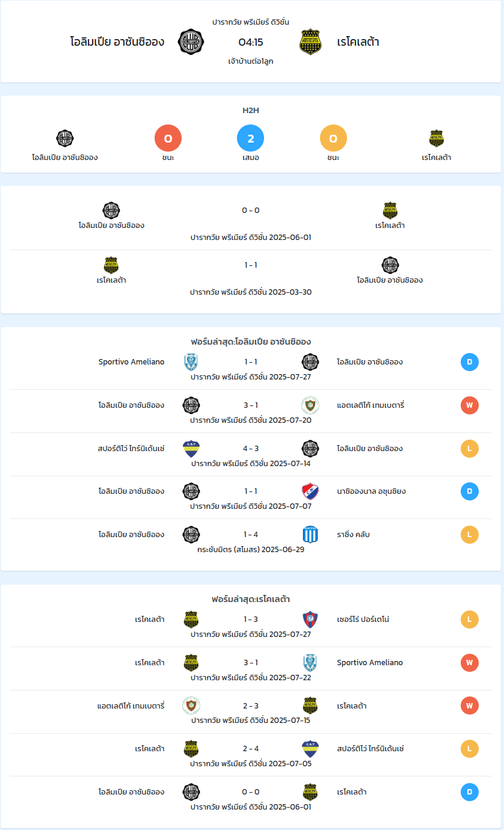
Task: Click the L badge on the 2025-06-29 friendly
Action: click(470, 535)
